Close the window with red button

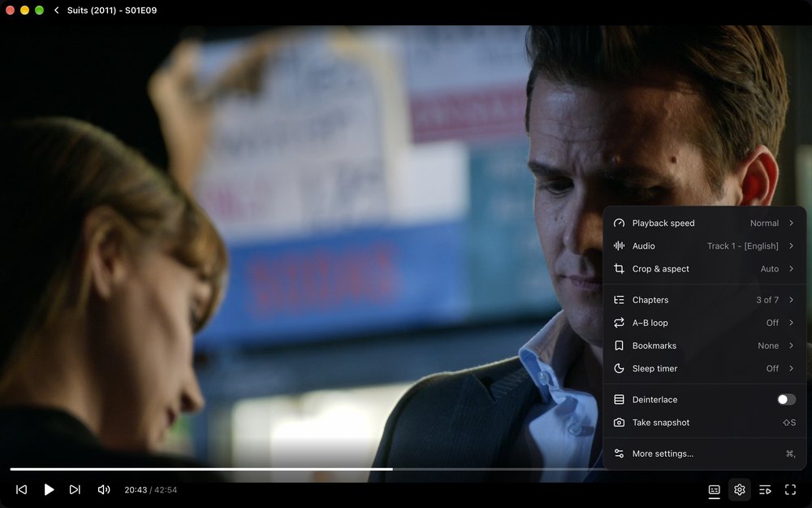10,11
